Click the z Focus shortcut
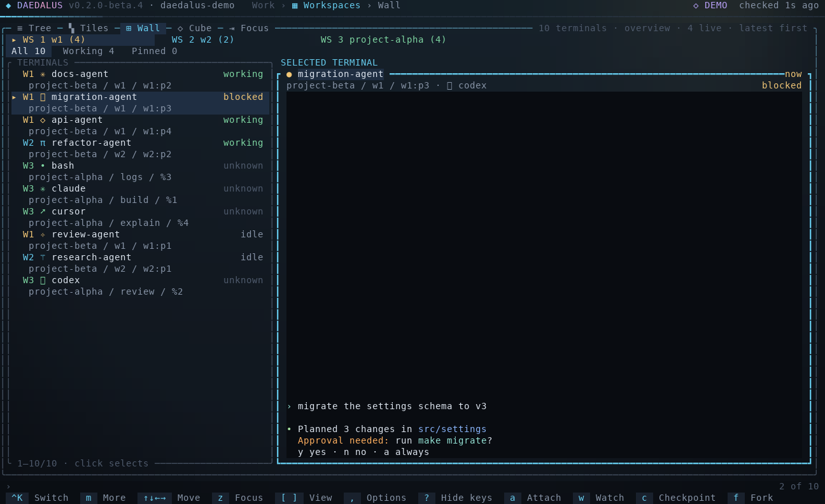This screenshot has height=504, width=825. coord(237,498)
